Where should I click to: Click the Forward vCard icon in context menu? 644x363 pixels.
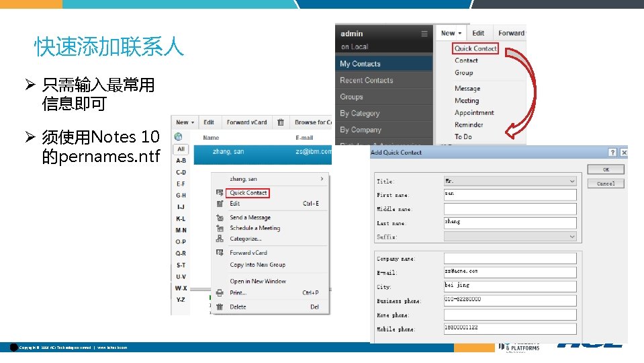tap(220, 252)
